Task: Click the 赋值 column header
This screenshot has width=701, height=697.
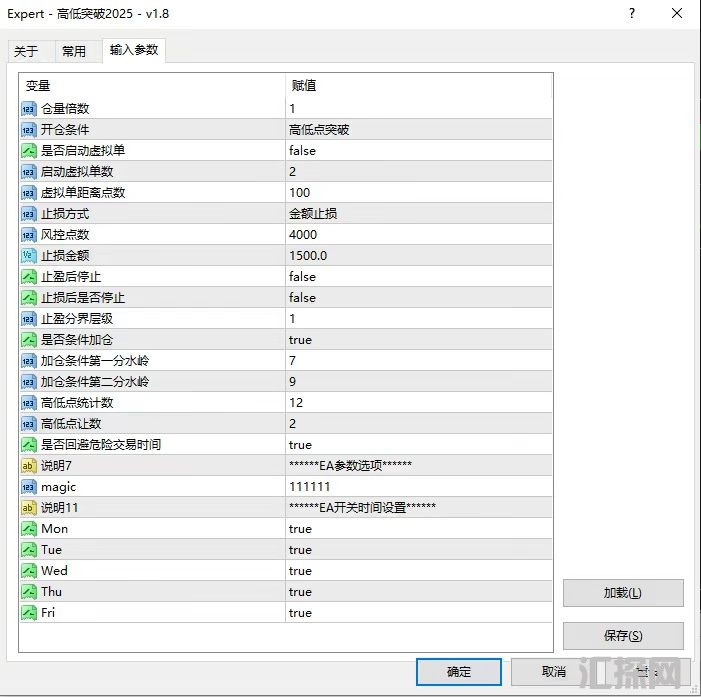Action: click(x=419, y=85)
